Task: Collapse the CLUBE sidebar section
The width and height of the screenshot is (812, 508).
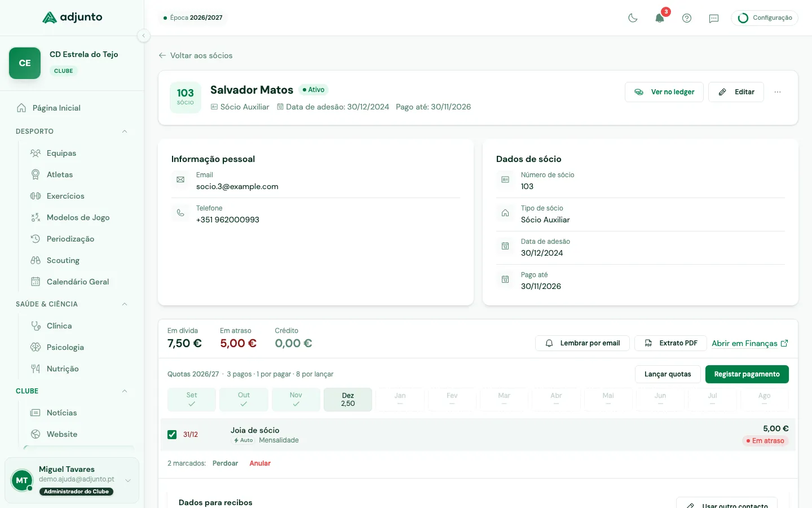Action: [x=125, y=391]
